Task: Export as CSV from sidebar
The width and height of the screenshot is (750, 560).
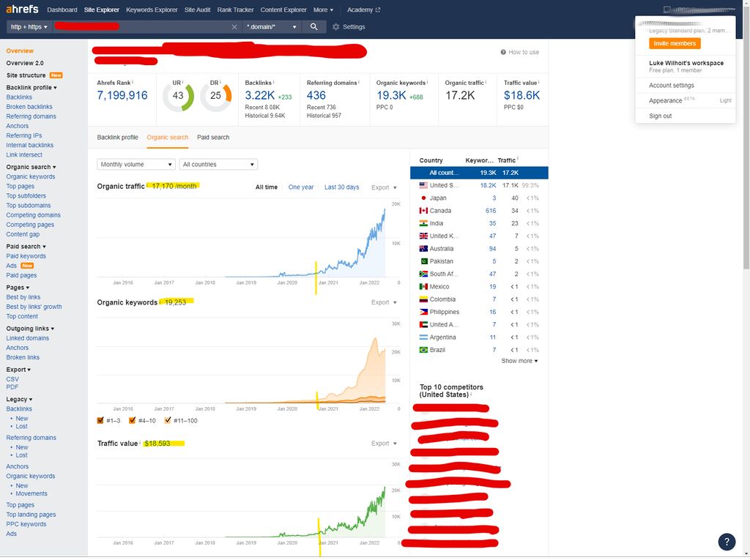Action: pyautogui.click(x=12, y=379)
